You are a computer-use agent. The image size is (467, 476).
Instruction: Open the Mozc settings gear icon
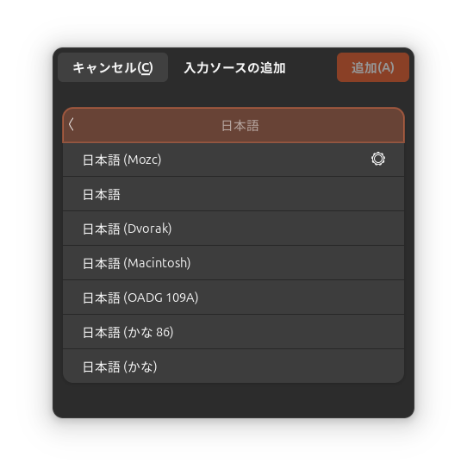click(x=378, y=159)
